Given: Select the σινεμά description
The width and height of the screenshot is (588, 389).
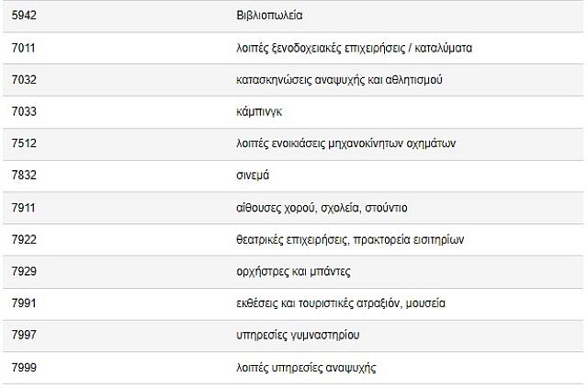Looking at the screenshot, I should 253,175.
